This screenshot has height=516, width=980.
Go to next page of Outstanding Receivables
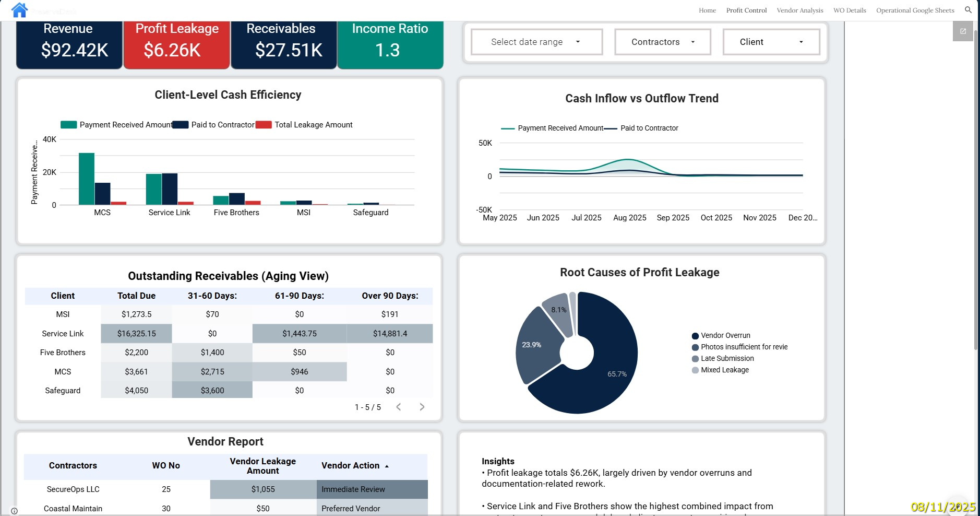click(x=422, y=406)
